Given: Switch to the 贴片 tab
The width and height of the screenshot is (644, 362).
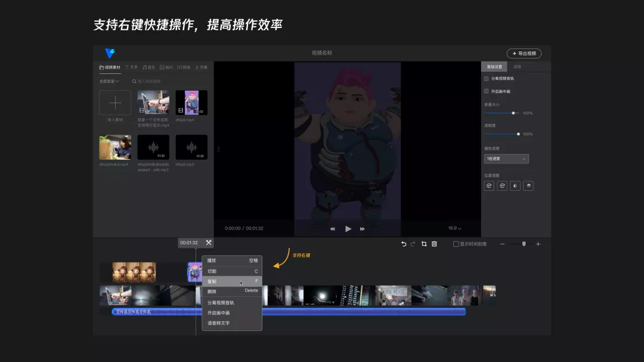Looking at the screenshot, I should click(166, 67).
